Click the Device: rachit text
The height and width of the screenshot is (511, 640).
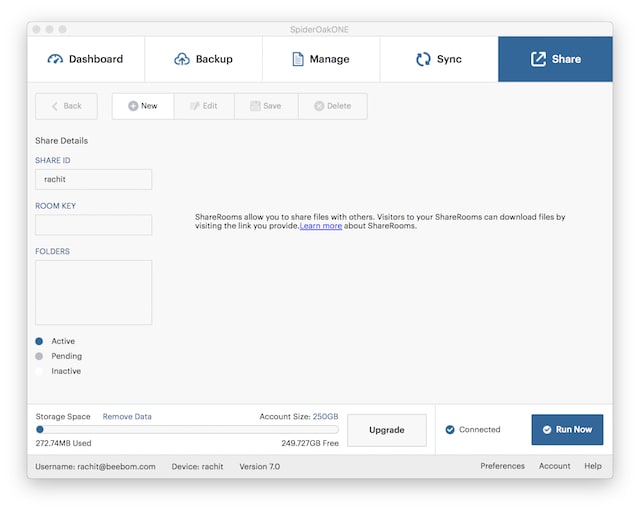click(198, 467)
